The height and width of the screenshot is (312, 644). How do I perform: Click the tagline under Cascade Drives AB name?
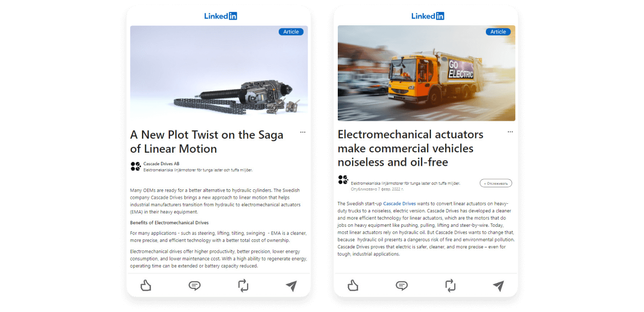tap(198, 170)
